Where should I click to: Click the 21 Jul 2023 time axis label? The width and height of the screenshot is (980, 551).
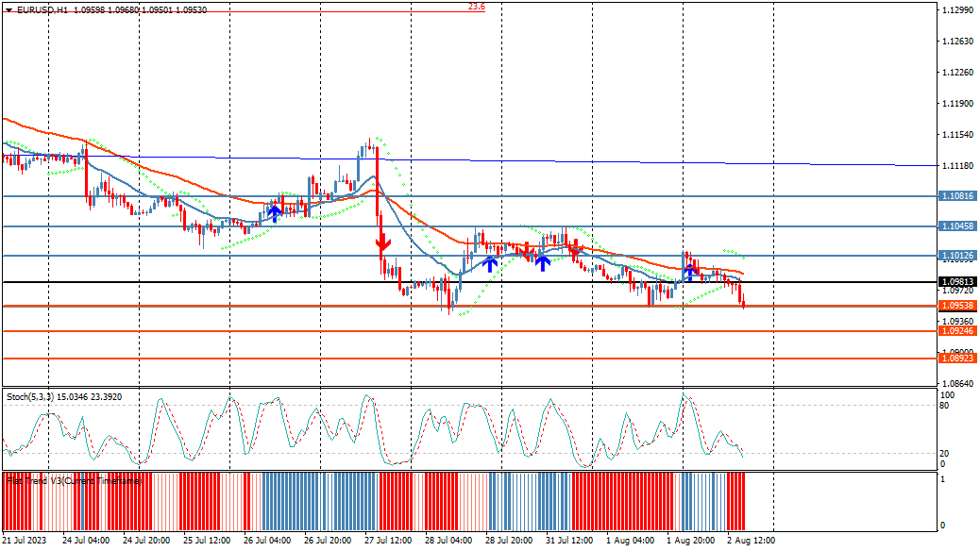pyautogui.click(x=25, y=541)
